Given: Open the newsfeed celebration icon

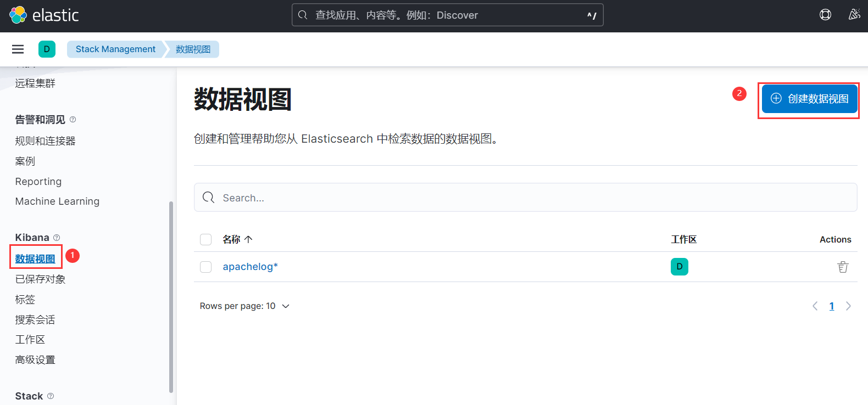Looking at the screenshot, I should pyautogui.click(x=854, y=15).
